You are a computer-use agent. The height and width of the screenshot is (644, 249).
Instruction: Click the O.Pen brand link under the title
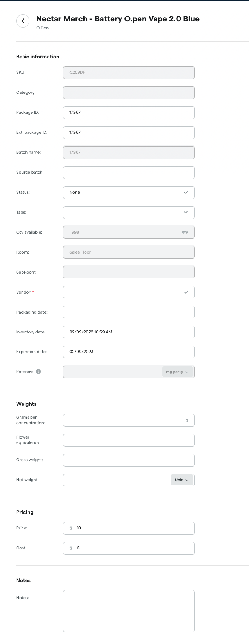[x=42, y=28]
